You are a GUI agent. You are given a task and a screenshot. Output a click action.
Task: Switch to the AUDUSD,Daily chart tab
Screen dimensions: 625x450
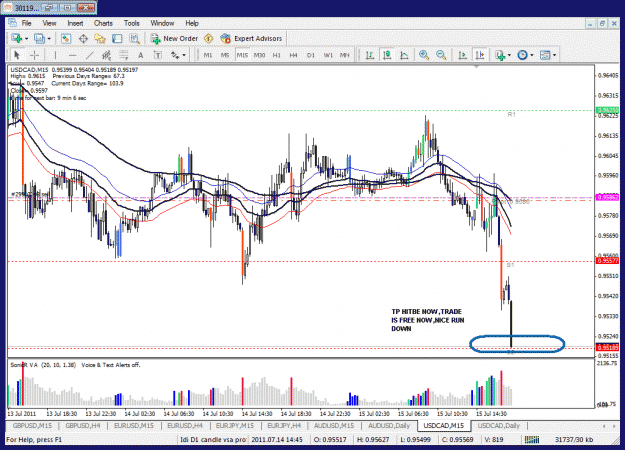point(389,426)
